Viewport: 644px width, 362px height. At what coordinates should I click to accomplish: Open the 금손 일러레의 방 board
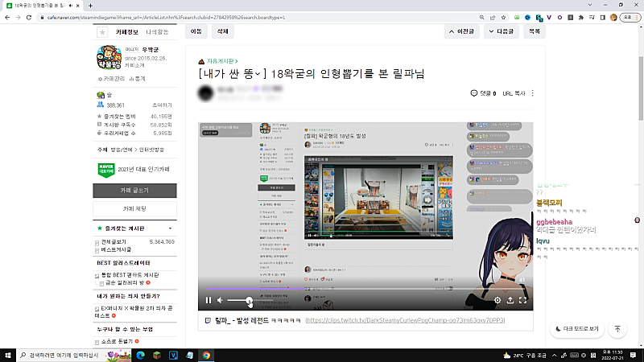click(x=125, y=283)
